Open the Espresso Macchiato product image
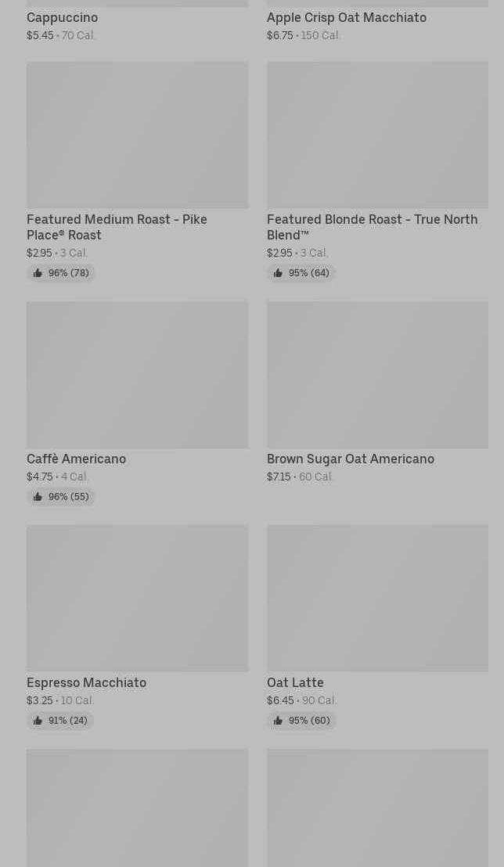The image size is (504, 867). (137, 599)
